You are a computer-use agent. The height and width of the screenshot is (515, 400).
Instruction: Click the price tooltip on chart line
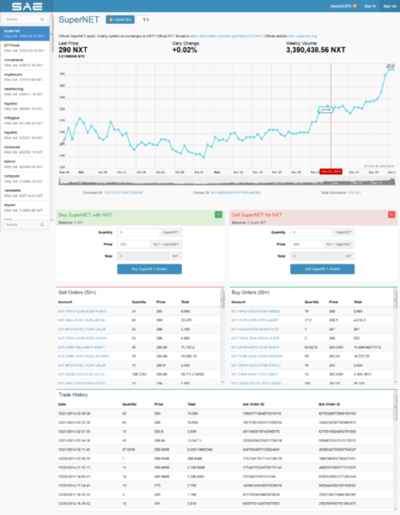[326, 110]
